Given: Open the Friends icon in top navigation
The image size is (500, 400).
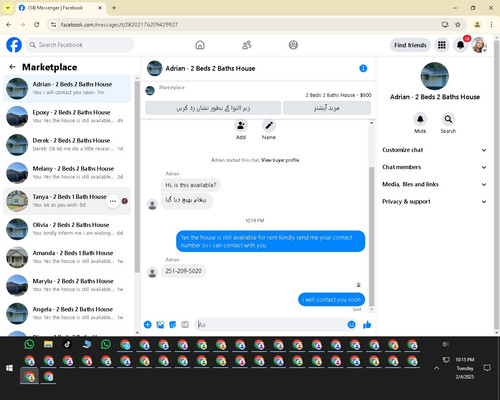Looking at the screenshot, I should point(247,45).
